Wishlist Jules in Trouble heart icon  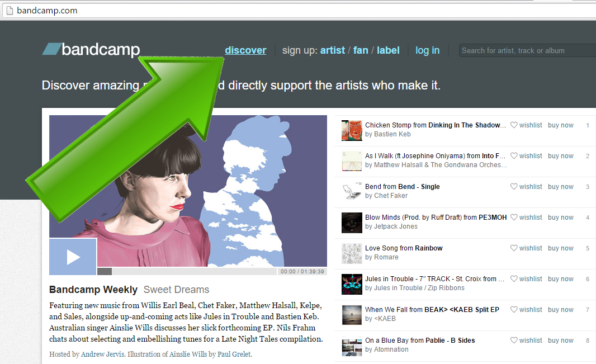(x=513, y=279)
